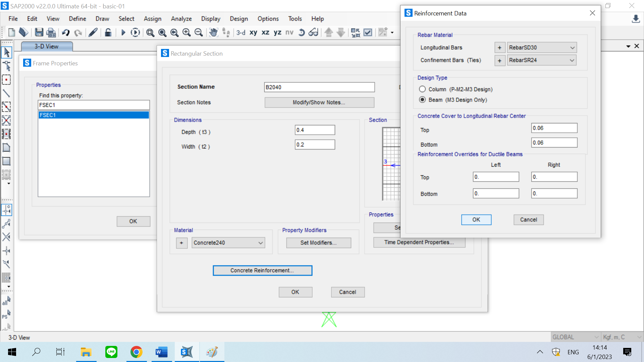Click the Top concrete cover input field
This screenshot has width=644, height=362.
(554, 128)
